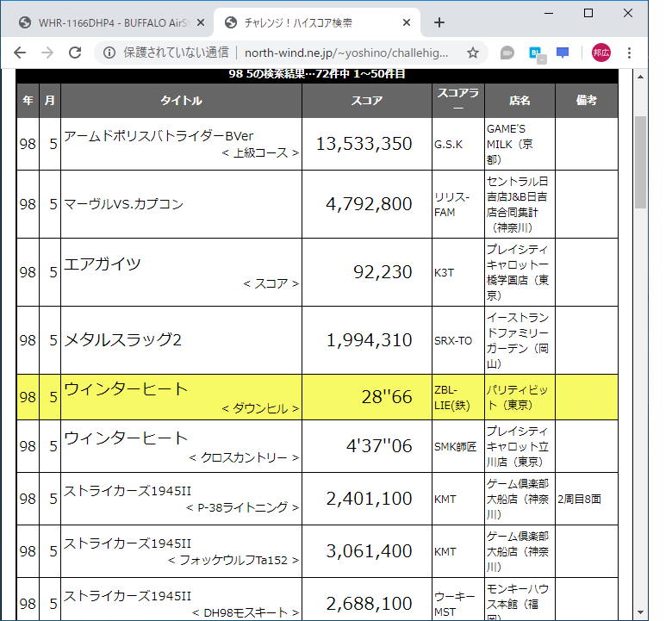Image resolution: width=672 pixels, height=621 pixels.
Task: Select the チャレンジ！ハイスコア検索 tab
Action: [317, 22]
